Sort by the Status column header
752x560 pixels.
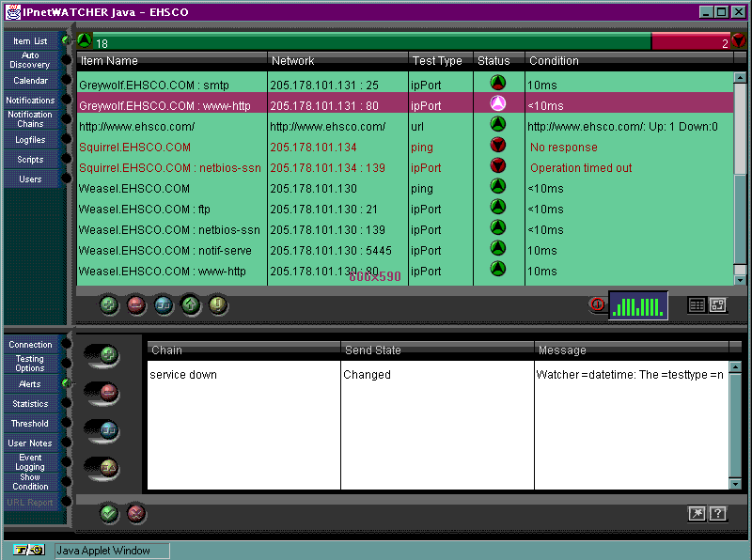pos(493,61)
